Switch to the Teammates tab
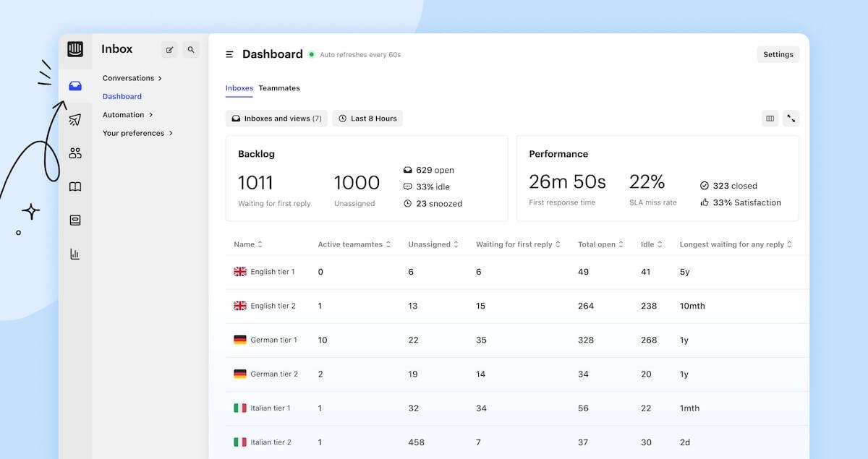868x459 pixels. pyautogui.click(x=279, y=87)
